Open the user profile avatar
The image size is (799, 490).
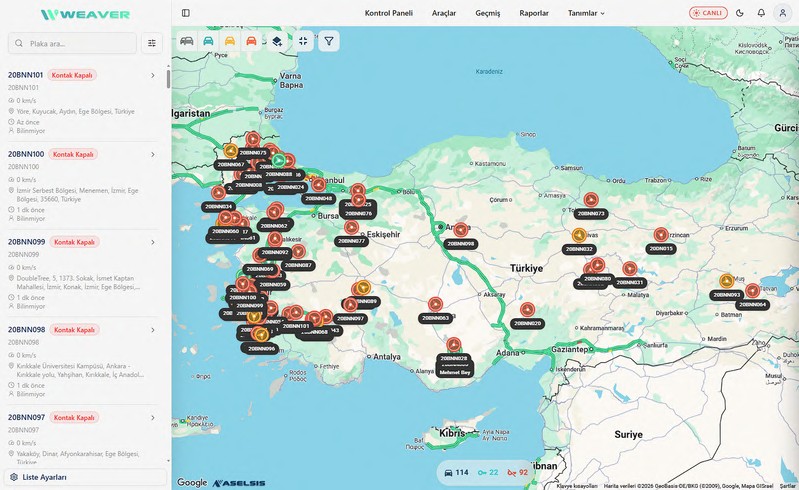782,13
